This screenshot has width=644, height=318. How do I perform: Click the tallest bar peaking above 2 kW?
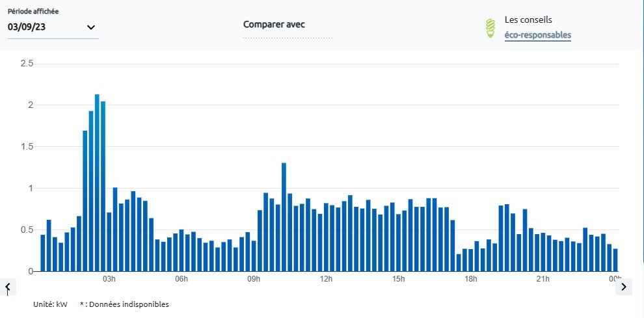pos(97,183)
